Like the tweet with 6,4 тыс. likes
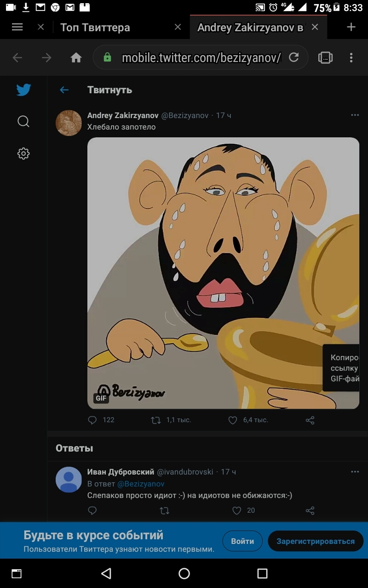The height and width of the screenshot is (588, 368). [x=233, y=420]
